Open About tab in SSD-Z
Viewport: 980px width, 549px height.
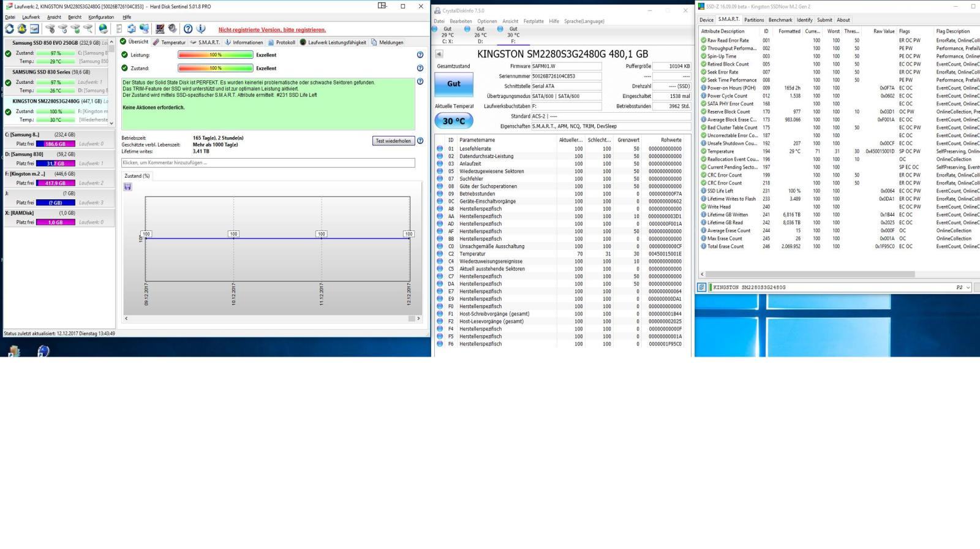[843, 20]
